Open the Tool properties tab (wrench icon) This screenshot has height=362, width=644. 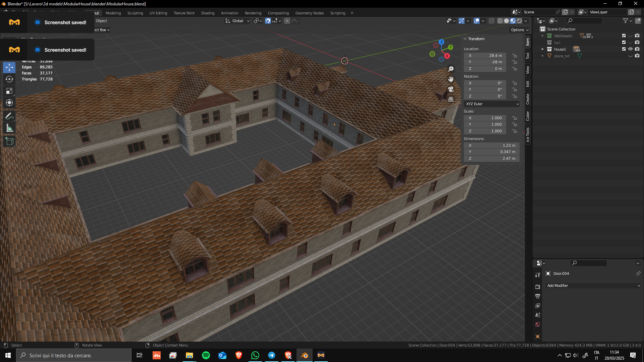point(538,275)
